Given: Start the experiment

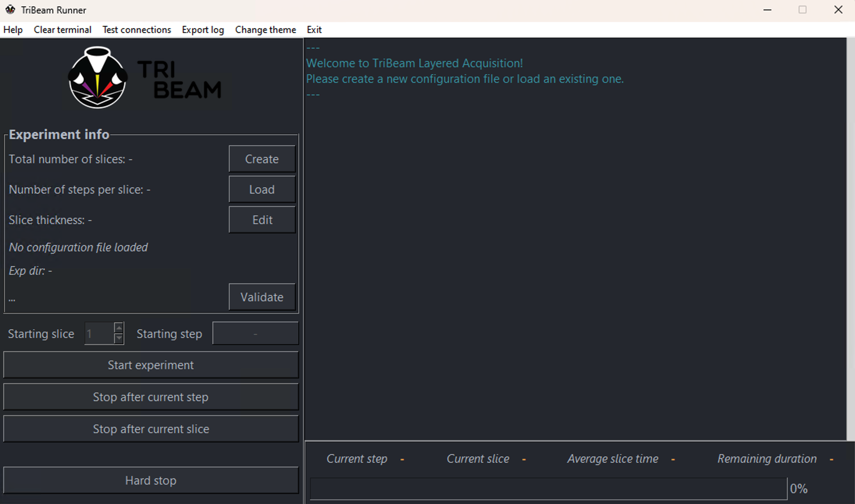Looking at the screenshot, I should coord(151,365).
